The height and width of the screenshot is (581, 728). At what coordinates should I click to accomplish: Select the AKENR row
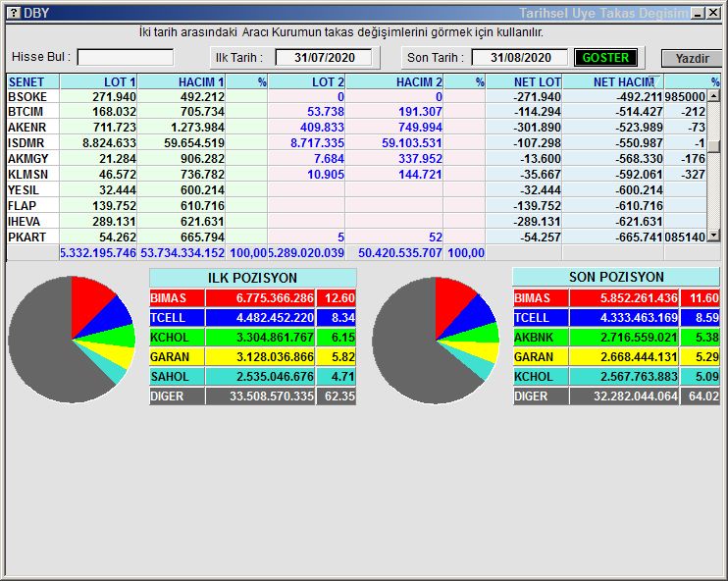click(356, 127)
